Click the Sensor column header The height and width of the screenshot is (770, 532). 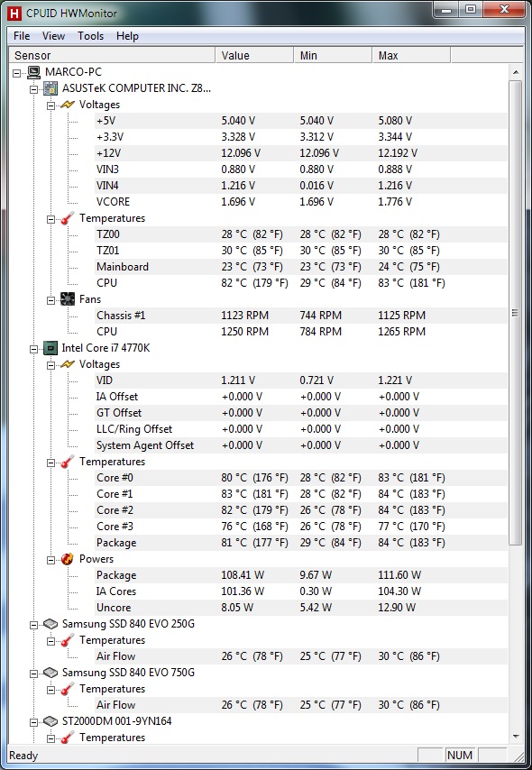pos(112,56)
